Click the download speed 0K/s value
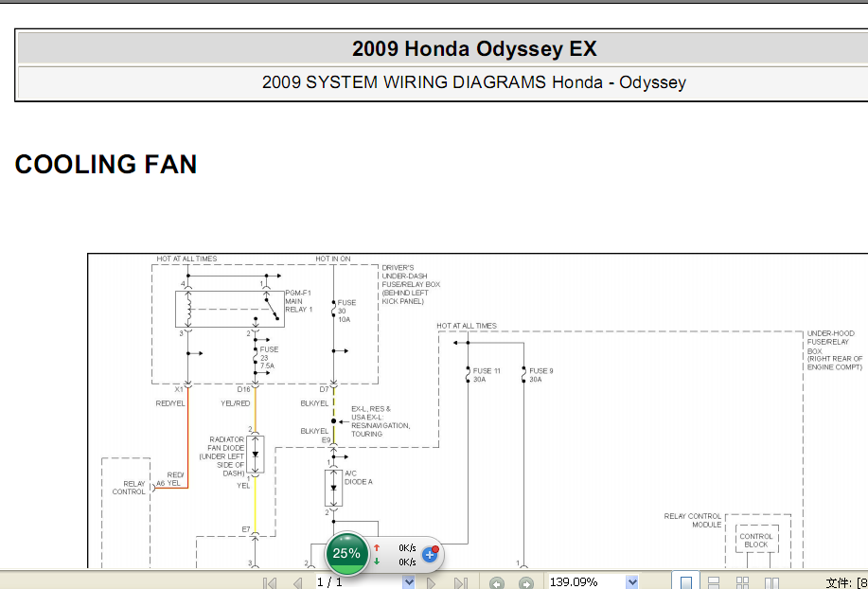This screenshot has height=589, width=868. (407, 562)
